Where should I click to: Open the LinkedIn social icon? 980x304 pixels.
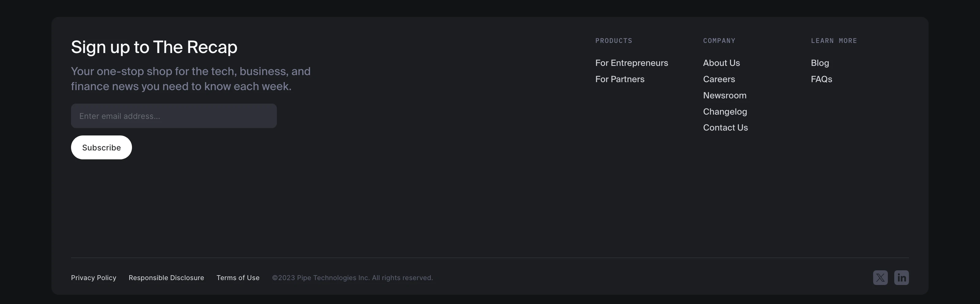(901, 277)
